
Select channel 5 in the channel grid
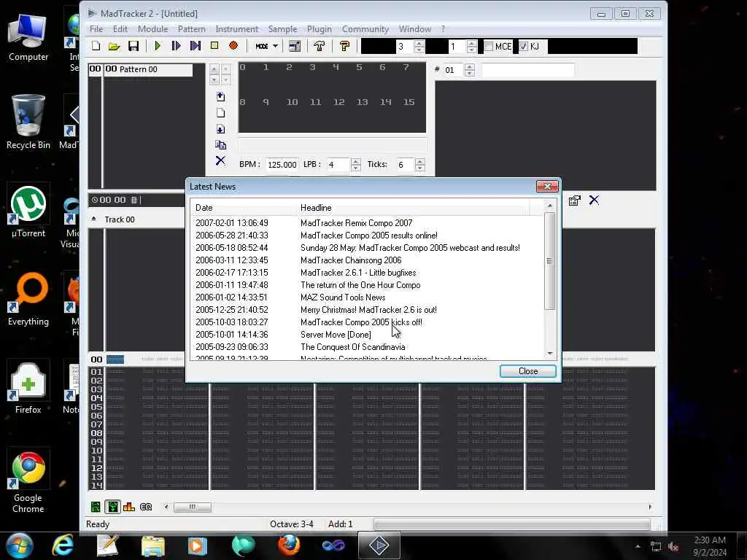(x=359, y=67)
